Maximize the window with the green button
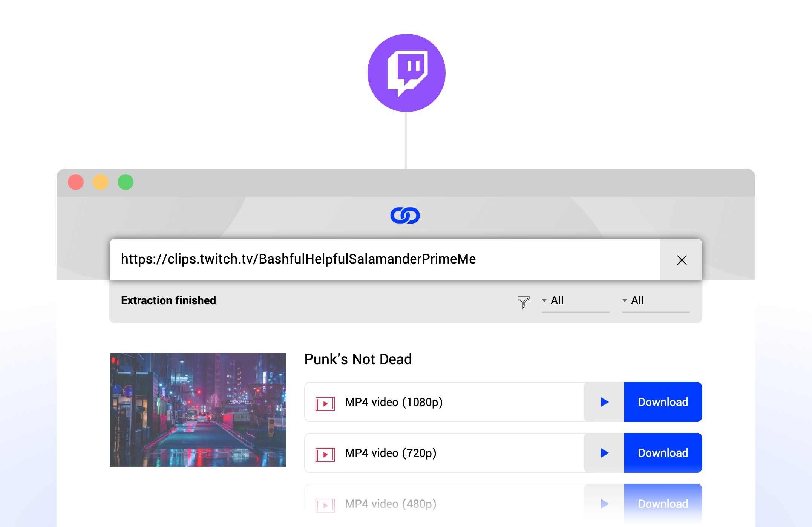Image resolution: width=812 pixels, height=527 pixels. click(126, 182)
